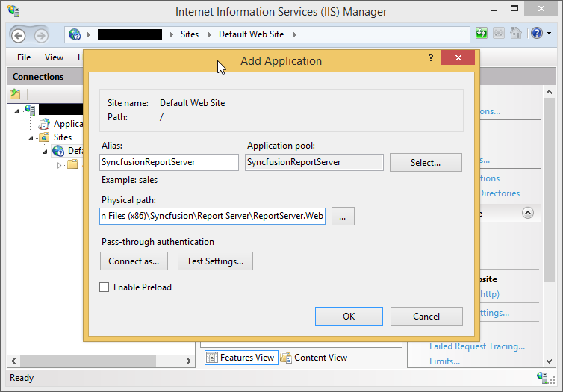
Task: Click the Home icon in toolbar
Action: point(516,34)
